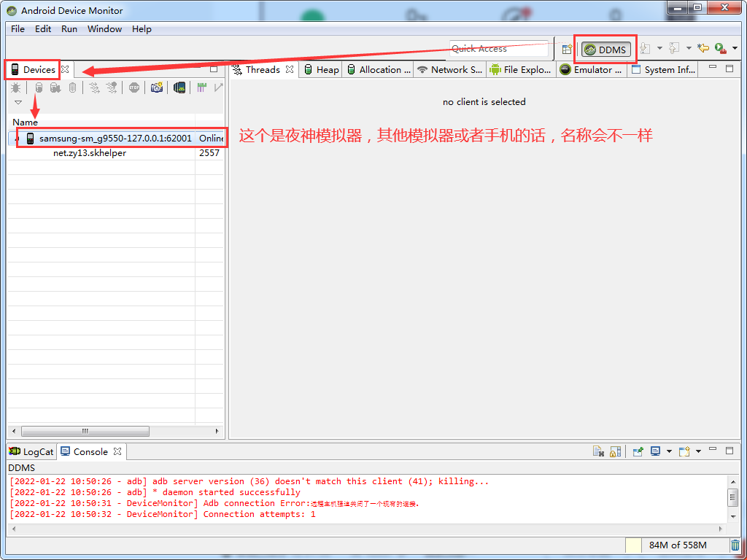Open the File menu
747x560 pixels.
pos(18,29)
